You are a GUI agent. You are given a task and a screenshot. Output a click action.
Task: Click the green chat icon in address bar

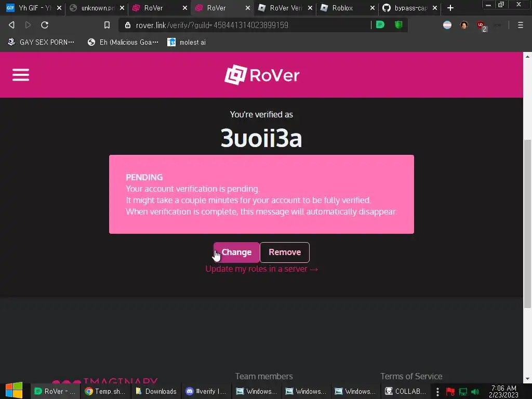tap(380, 25)
